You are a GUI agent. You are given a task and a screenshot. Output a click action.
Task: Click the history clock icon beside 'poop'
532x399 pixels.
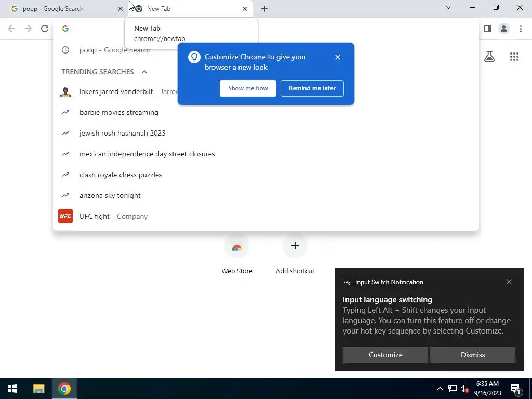point(65,50)
